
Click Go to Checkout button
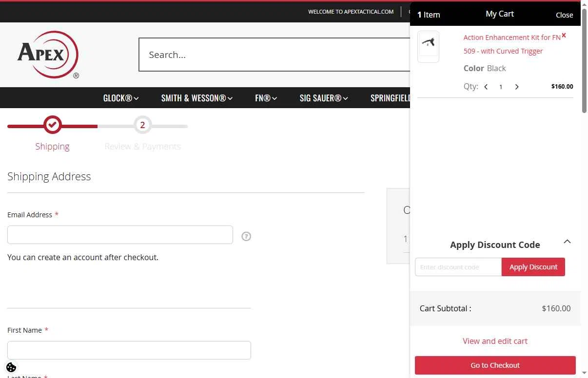(495, 365)
